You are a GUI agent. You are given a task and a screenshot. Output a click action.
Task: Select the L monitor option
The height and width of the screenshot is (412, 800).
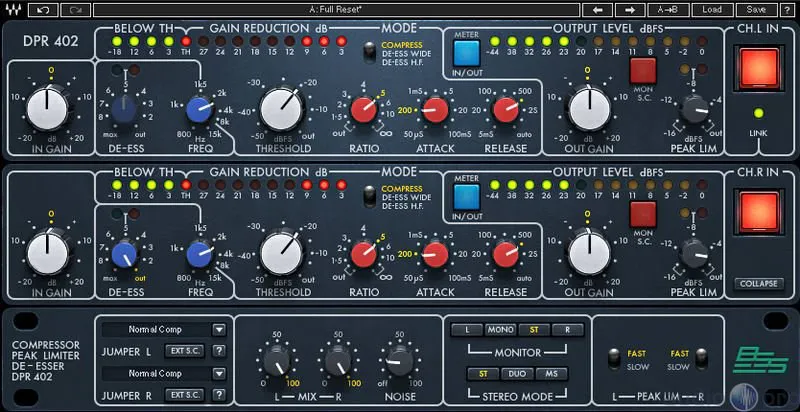coord(467,330)
